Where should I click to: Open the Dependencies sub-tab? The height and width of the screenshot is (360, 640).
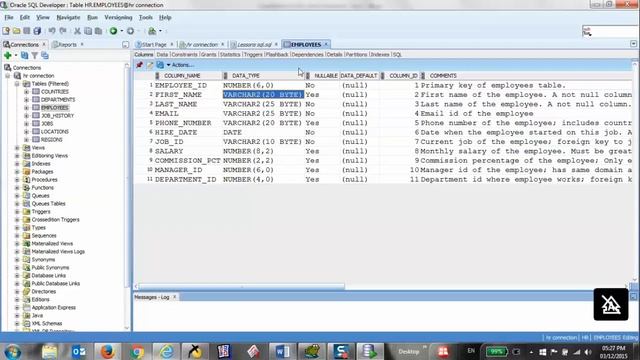307,54
